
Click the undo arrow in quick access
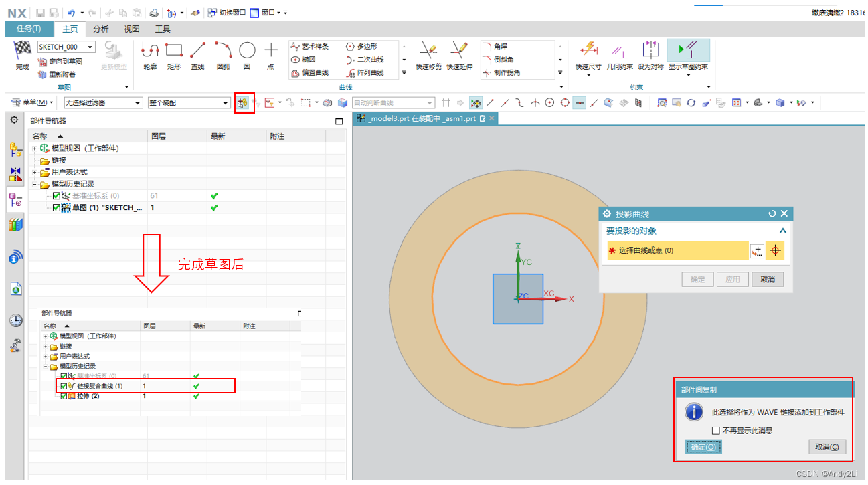tap(71, 13)
